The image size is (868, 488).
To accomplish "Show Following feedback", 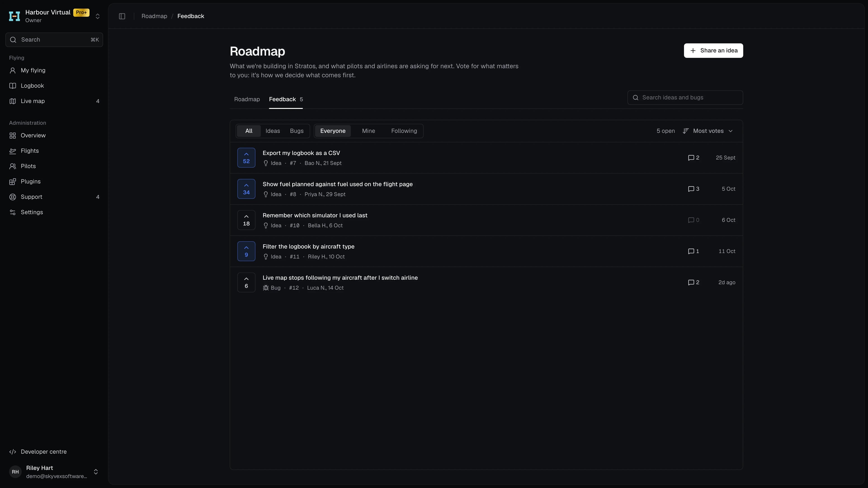I will pyautogui.click(x=404, y=131).
